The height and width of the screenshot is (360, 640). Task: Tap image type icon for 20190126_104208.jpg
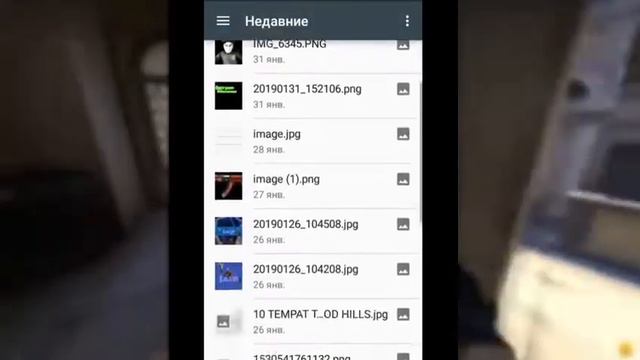coord(403,269)
